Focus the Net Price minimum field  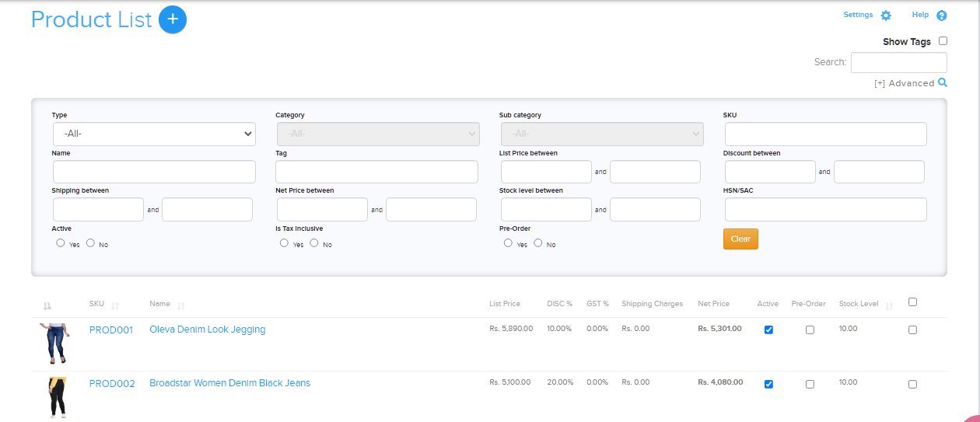click(322, 210)
